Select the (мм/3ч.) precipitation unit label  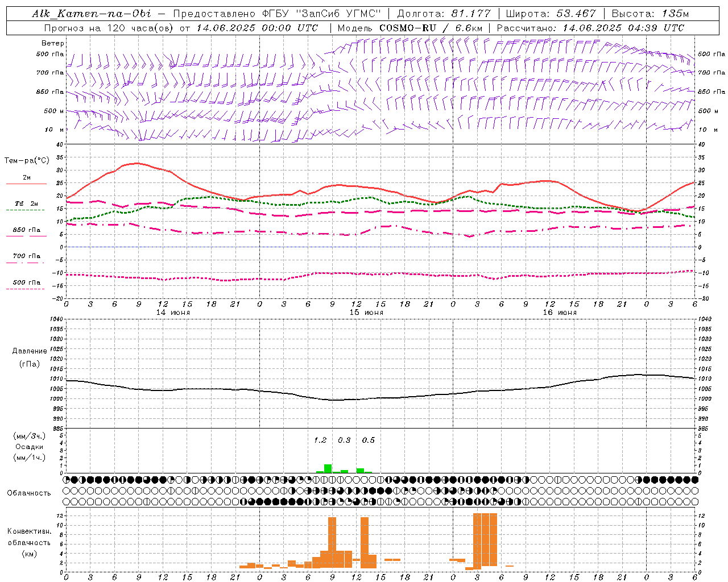coord(30,436)
